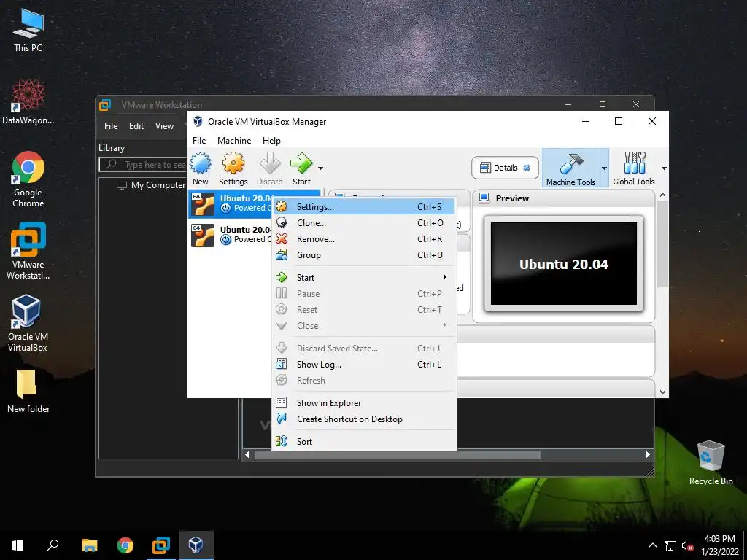This screenshot has width=747, height=560.
Task: Click the Show Log icon in menu
Action: [282, 364]
